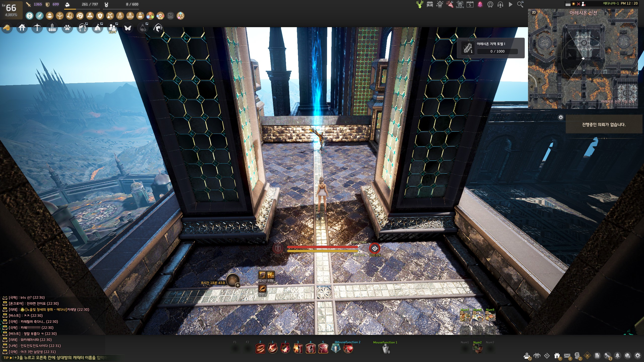
Task: Click the two-people EXP boost icon
Action: [x=112, y=28]
